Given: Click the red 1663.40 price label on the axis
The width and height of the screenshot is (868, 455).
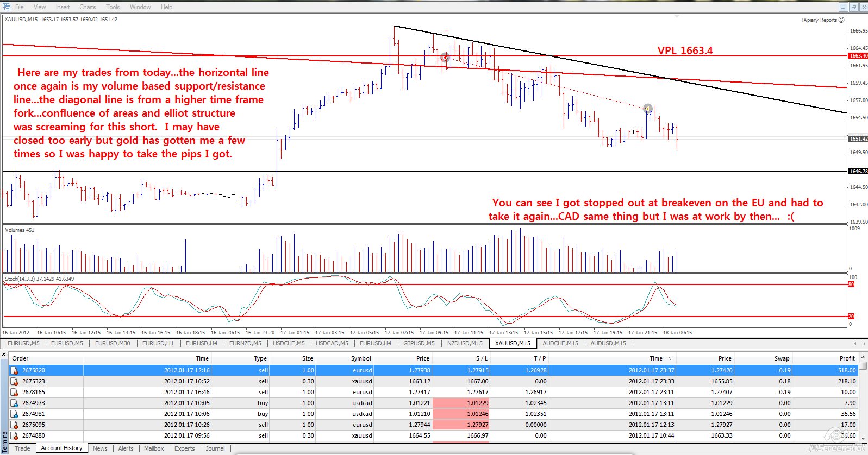Looking at the screenshot, I should click(x=858, y=56).
